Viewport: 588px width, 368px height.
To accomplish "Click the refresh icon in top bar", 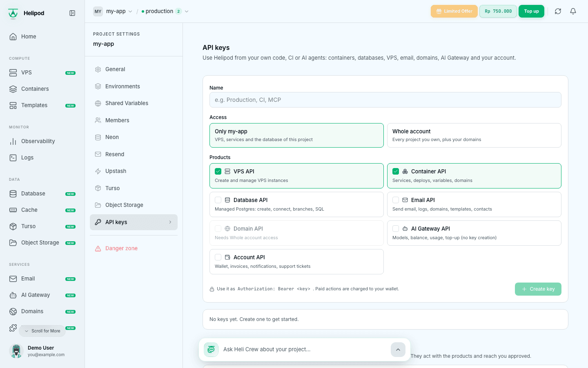I will coord(558,11).
